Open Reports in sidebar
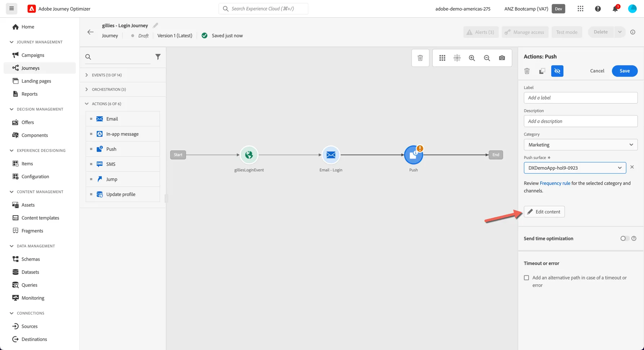The image size is (644, 350). tap(40, 94)
